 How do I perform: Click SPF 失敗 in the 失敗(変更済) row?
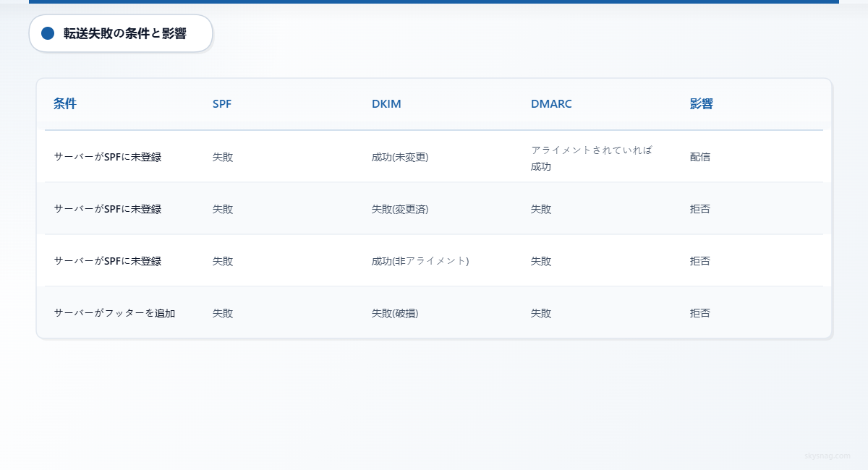coord(223,209)
